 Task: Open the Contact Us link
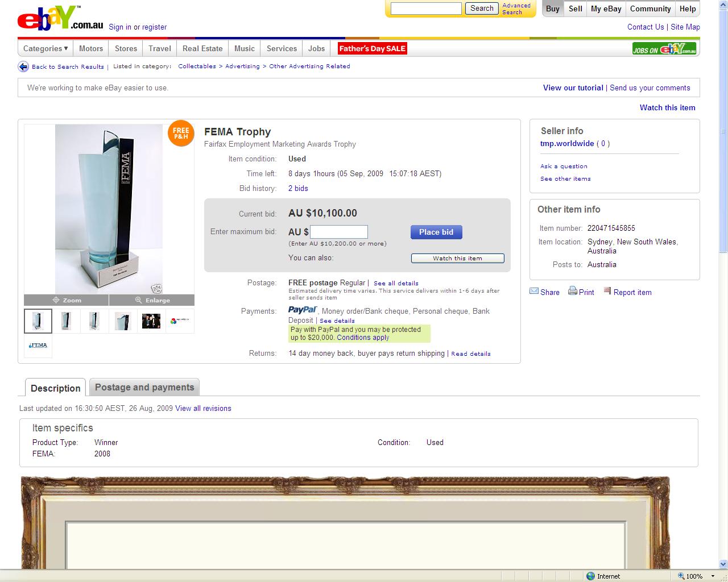tap(646, 27)
